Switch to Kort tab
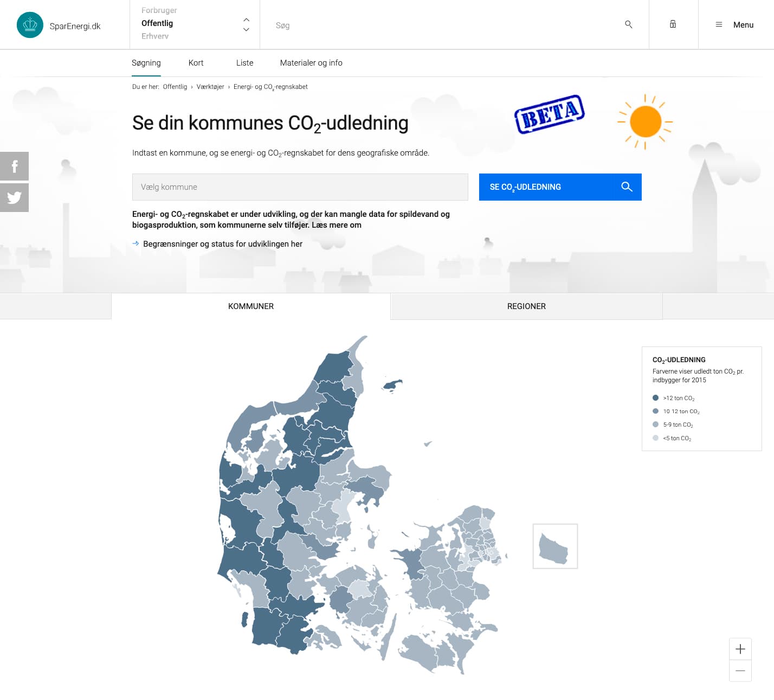Image resolution: width=774 pixels, height=700 pixels. point(196,63)
